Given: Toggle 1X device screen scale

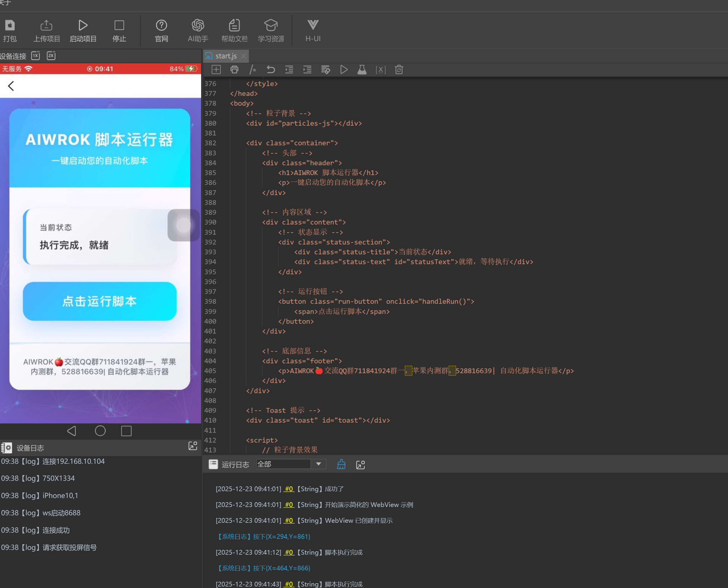Looking at the screenshot, I should coord(35,55).
